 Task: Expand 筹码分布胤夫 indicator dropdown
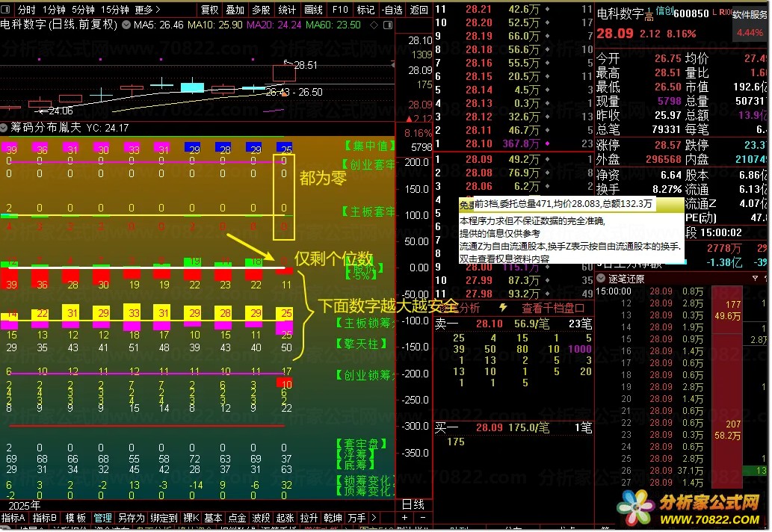4,128
